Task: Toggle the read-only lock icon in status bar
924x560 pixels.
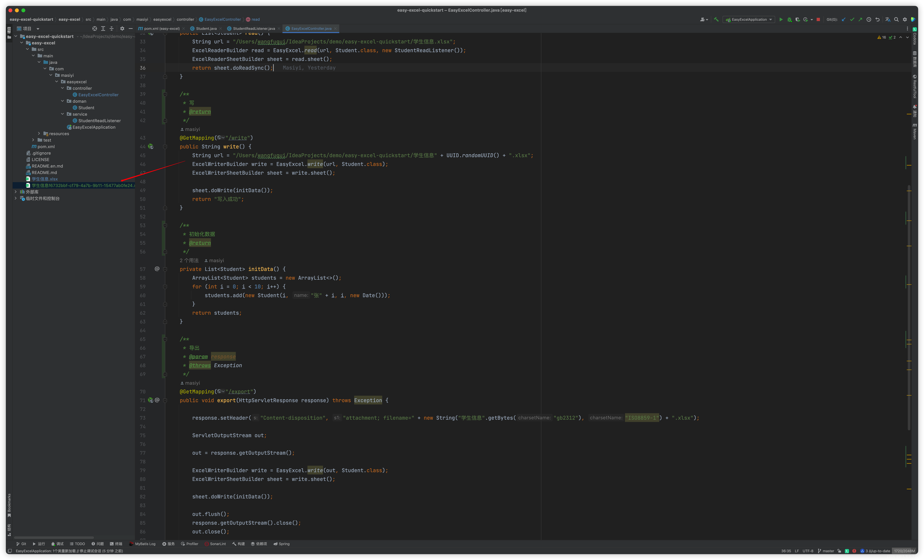Action: click(839, 551)
